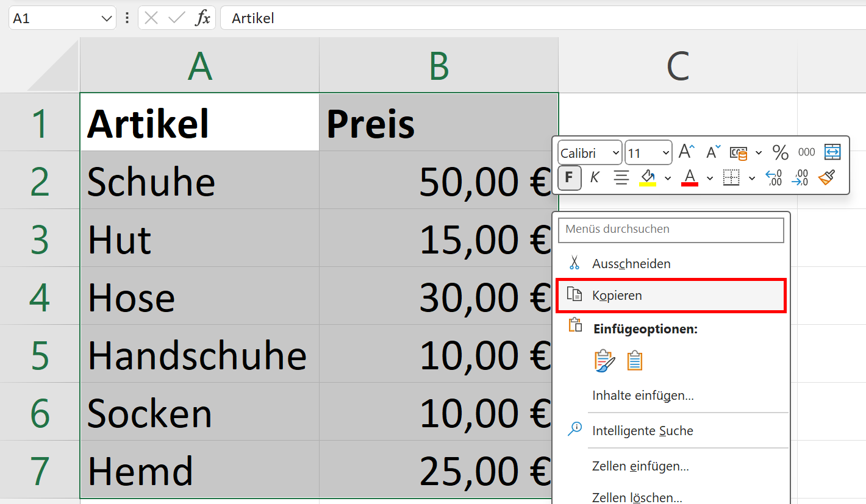This screenshot has width=866, height=504.
Task: Click cell with price 30,00 €
Action: click(435, 296)
